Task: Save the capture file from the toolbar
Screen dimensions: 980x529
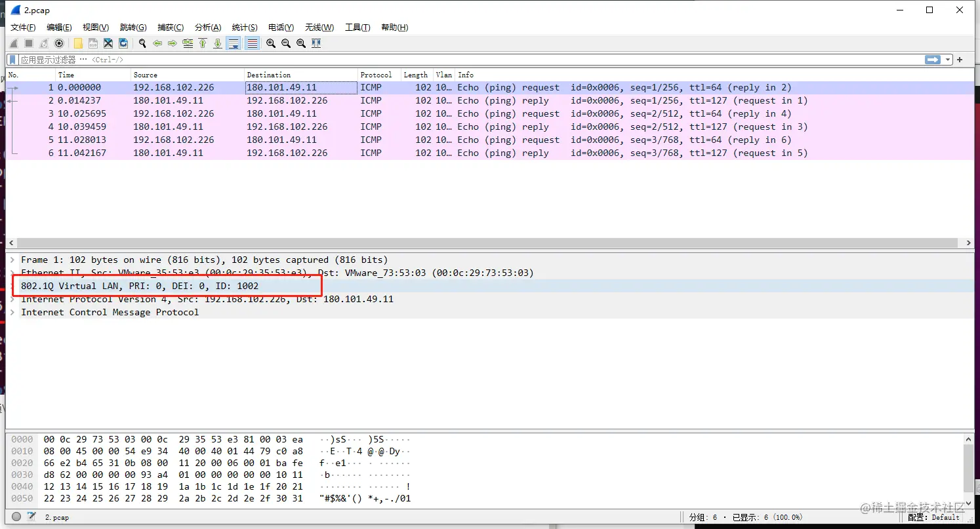Action: 93,43
